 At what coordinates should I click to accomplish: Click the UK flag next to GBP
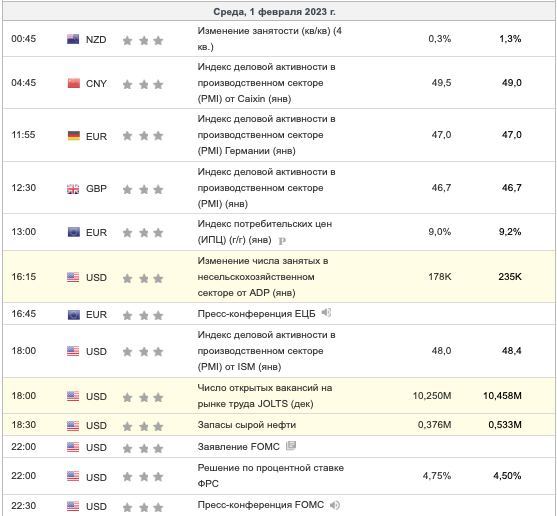click(73, 189)
